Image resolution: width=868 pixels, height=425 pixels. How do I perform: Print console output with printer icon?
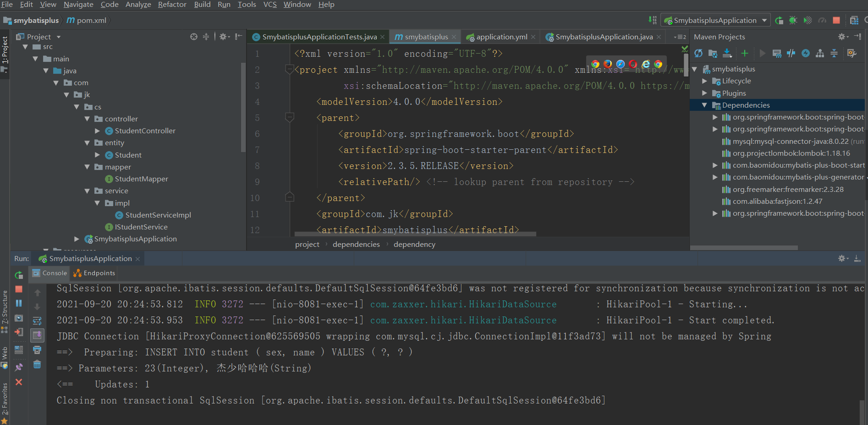pyautogui.click(x=37, y=350)
